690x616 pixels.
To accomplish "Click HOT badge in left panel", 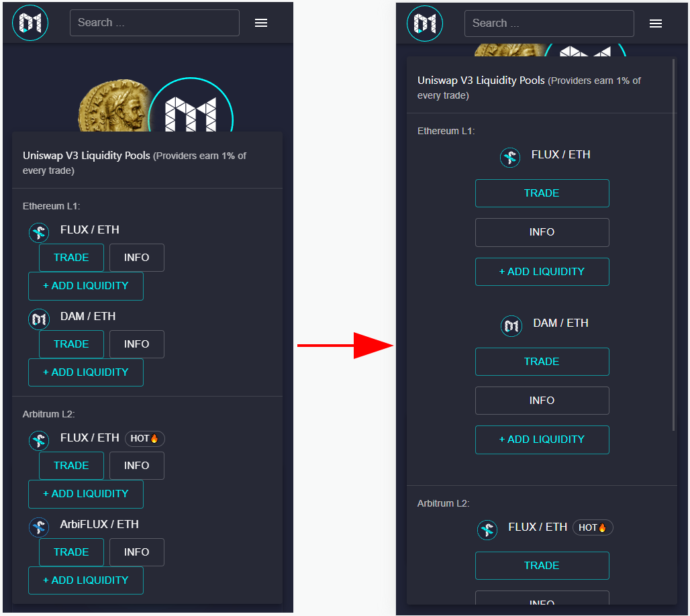I will tap(145, 439).
